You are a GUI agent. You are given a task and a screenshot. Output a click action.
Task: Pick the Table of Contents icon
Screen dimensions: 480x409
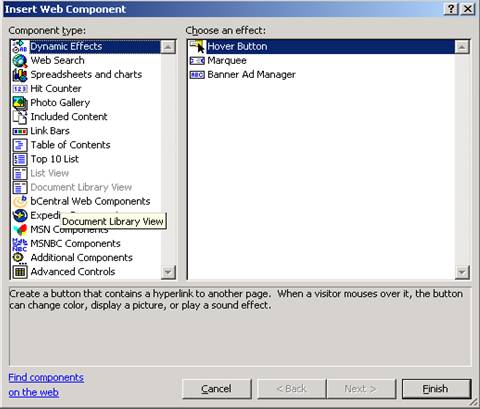pos(20,145)
